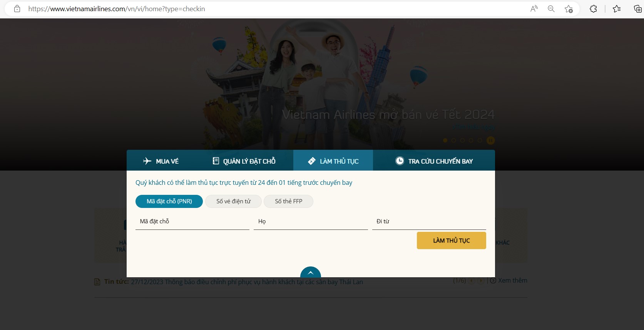Click the zoom out magnifier icon

551,9
